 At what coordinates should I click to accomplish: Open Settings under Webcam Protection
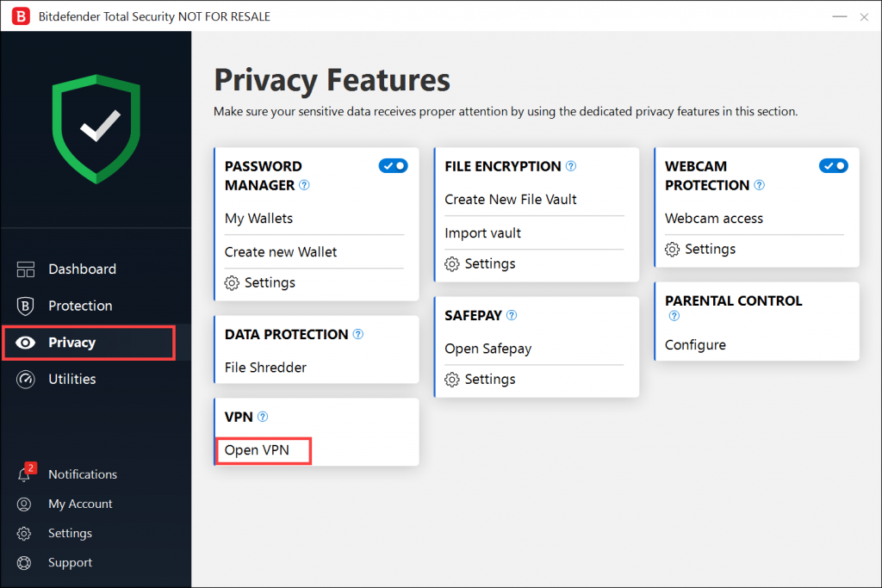pos(710,250)
